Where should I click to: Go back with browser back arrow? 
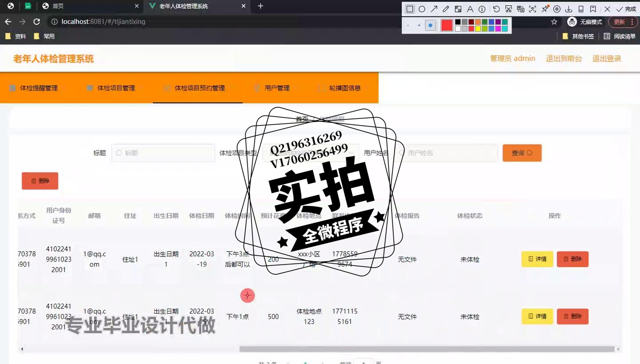pyautogui.click(x=8, y=22)
